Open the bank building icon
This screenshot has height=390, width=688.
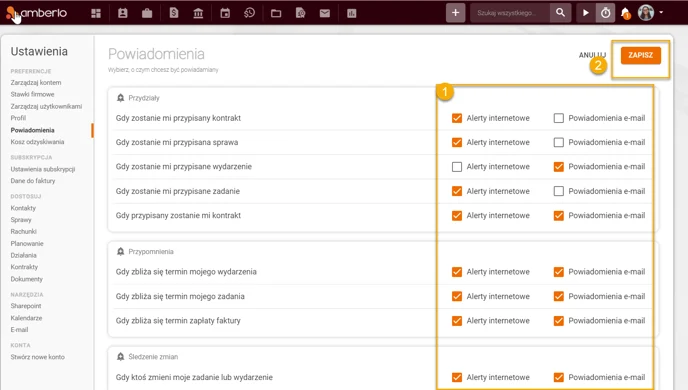click(198, 13)
